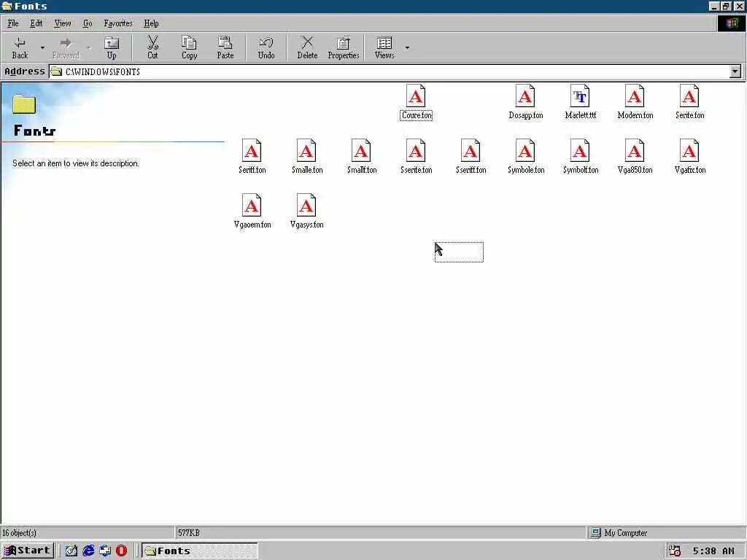This screenshot has width=747, height=560.
Task: Click the Views toolbar button
Action: pyautogui.click(x=384, y=47)
